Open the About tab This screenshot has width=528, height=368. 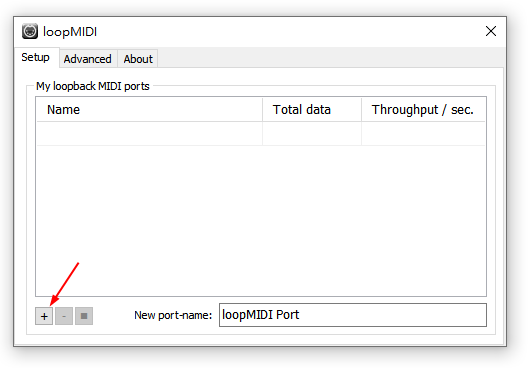tap(138, 59)
